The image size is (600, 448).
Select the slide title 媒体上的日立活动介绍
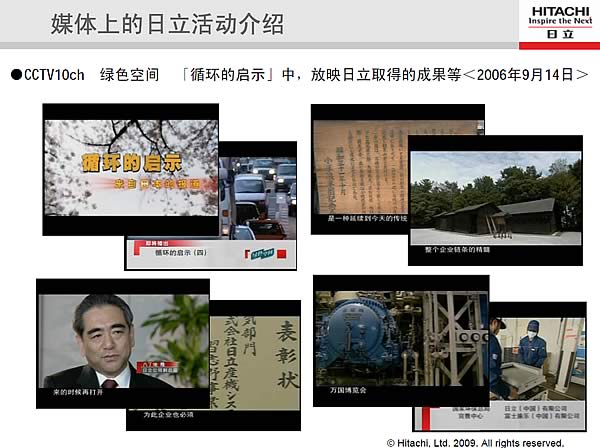tap(167, 24)
